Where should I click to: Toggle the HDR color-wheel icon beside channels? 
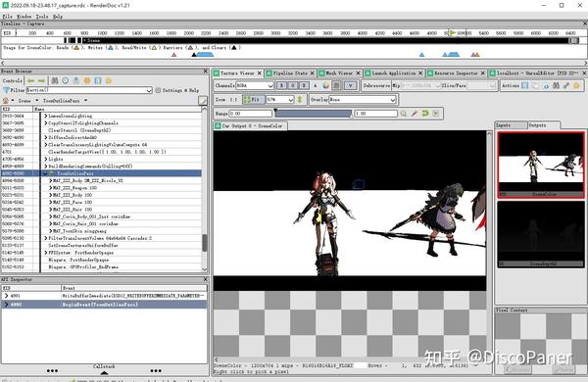pos(326,85)
